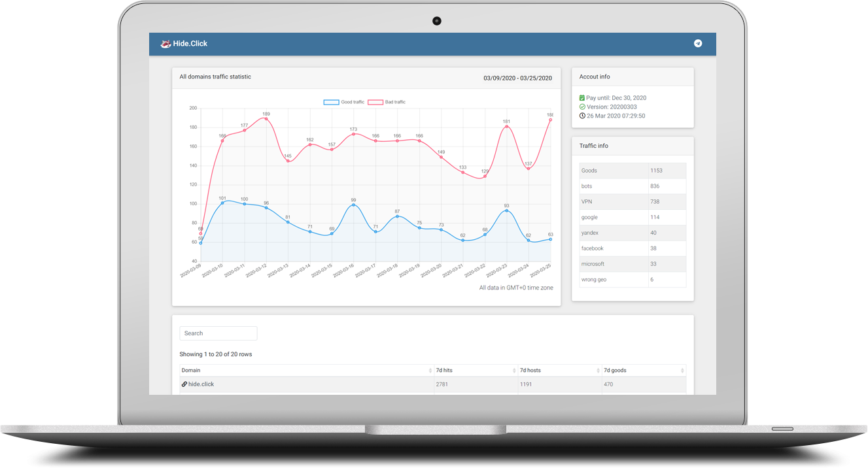Click the 2020-03-16 axis date label
This screenshot has width=868, height=468.
(x=343, y=271)
